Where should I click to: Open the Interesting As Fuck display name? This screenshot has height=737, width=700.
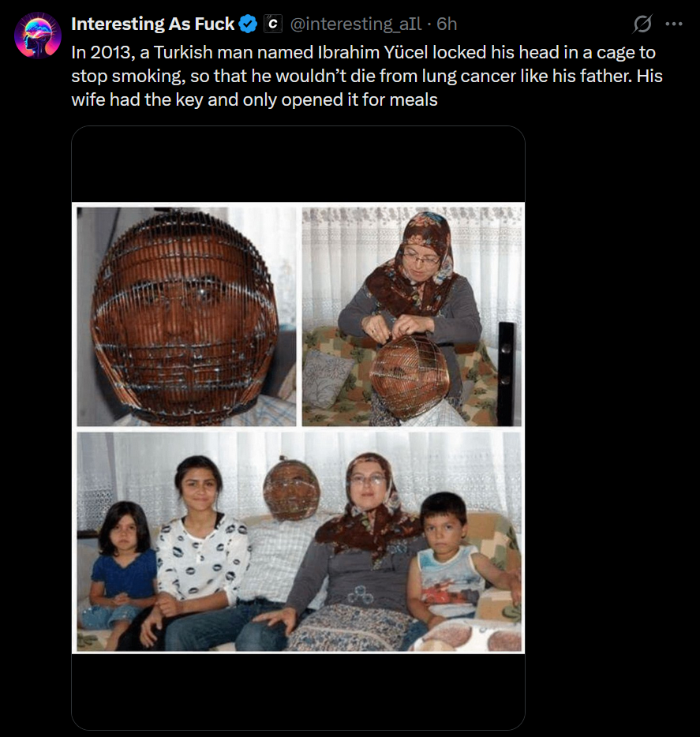point(153,24)
